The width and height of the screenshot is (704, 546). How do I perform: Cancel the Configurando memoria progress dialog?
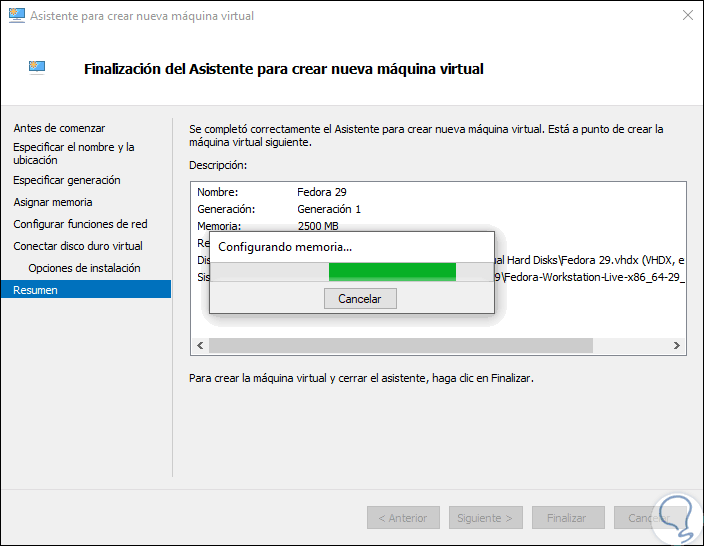pos(360,299)
